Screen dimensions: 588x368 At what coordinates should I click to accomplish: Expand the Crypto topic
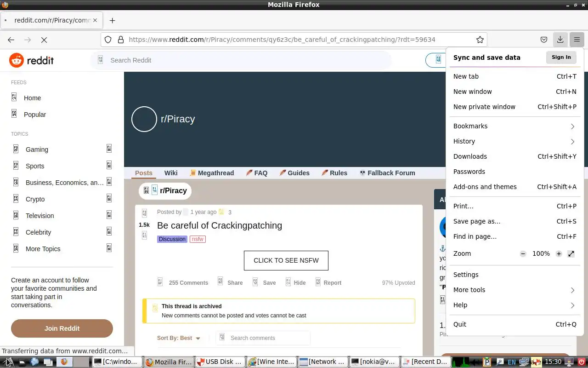pos(109,198)
